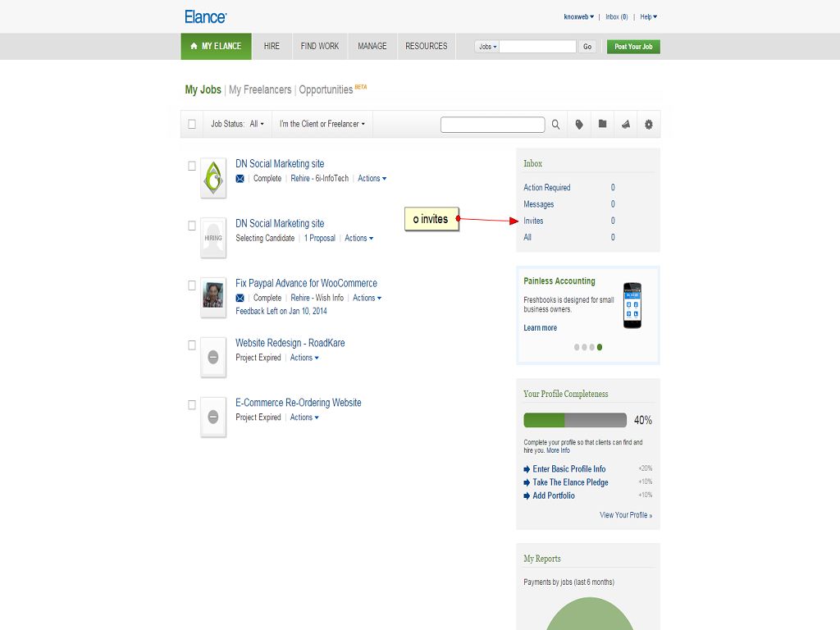840x630 pixels.
Task: Open Actions dropdown for Website Redesign - RoadKare
Action: (304, 358)
